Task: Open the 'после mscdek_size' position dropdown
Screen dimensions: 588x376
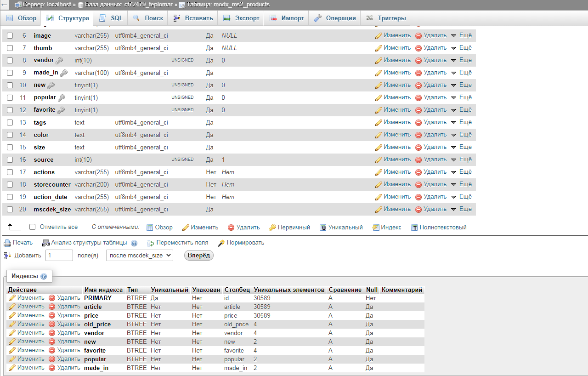Action: [140, 255]
